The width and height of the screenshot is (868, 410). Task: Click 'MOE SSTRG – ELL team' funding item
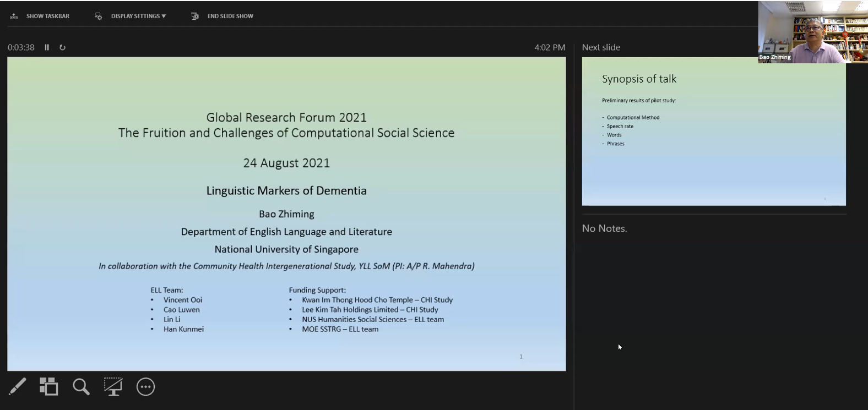(x=340, y=329)
